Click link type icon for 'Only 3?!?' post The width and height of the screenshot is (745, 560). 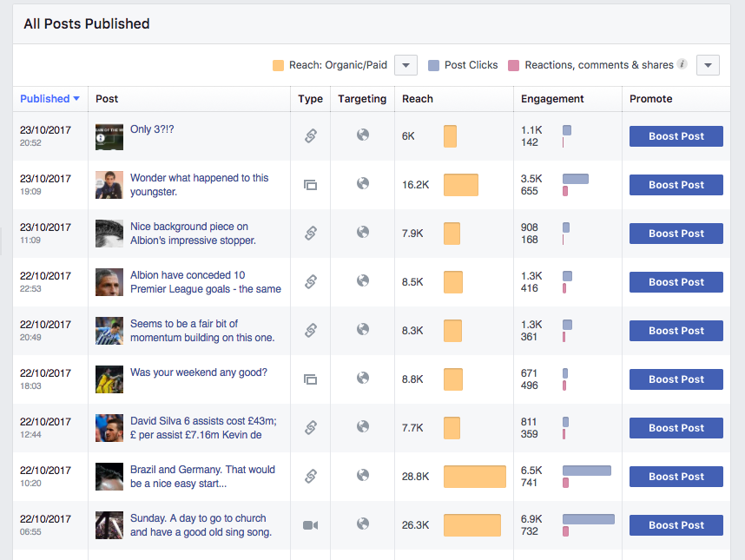coord(311,135)
